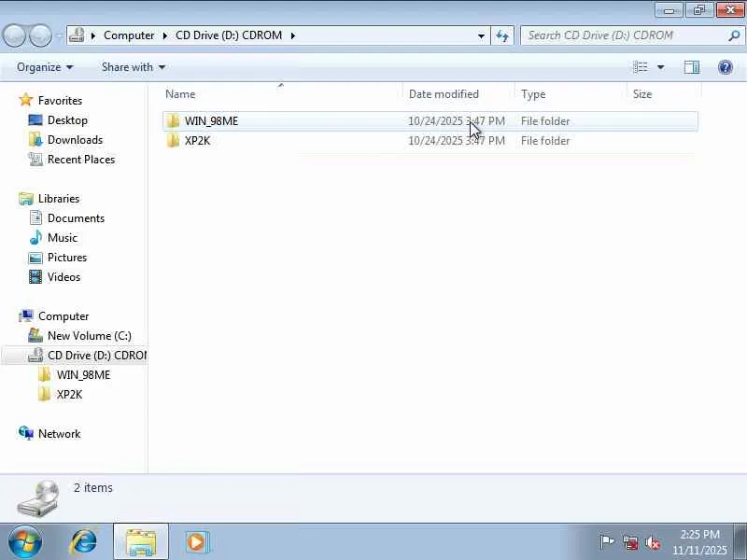
Task: Click the Forward navigation arrow button
Action: [x=41, y=35]
